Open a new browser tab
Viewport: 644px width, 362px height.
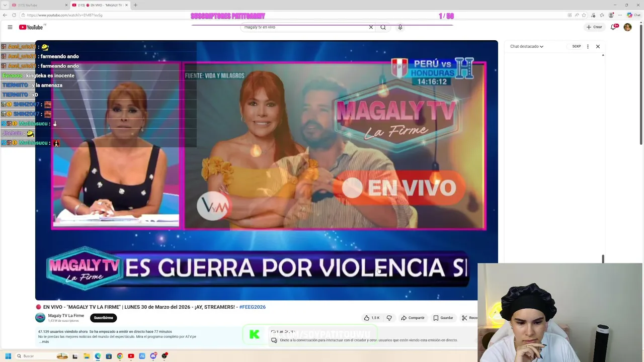(135, 5)
